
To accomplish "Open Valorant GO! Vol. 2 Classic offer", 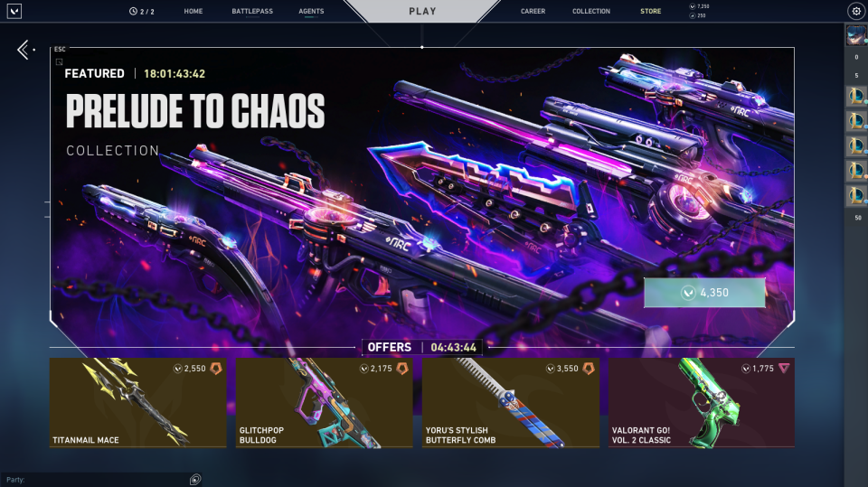I will point(702,402).
